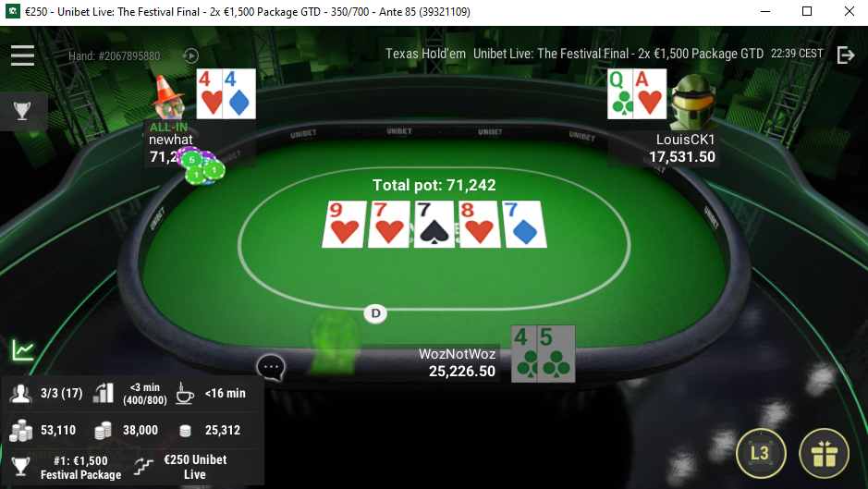Click the Hand #2067895880 label
Image resolution: width=868 pixels, height=489 pixels.
point(114,56)
